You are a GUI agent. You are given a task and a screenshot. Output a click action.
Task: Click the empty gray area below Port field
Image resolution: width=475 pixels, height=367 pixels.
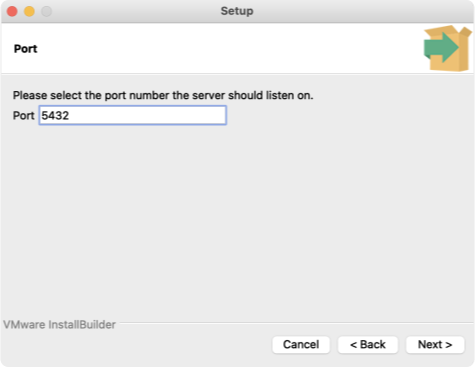pyautogui.click(x=237, y=220)
